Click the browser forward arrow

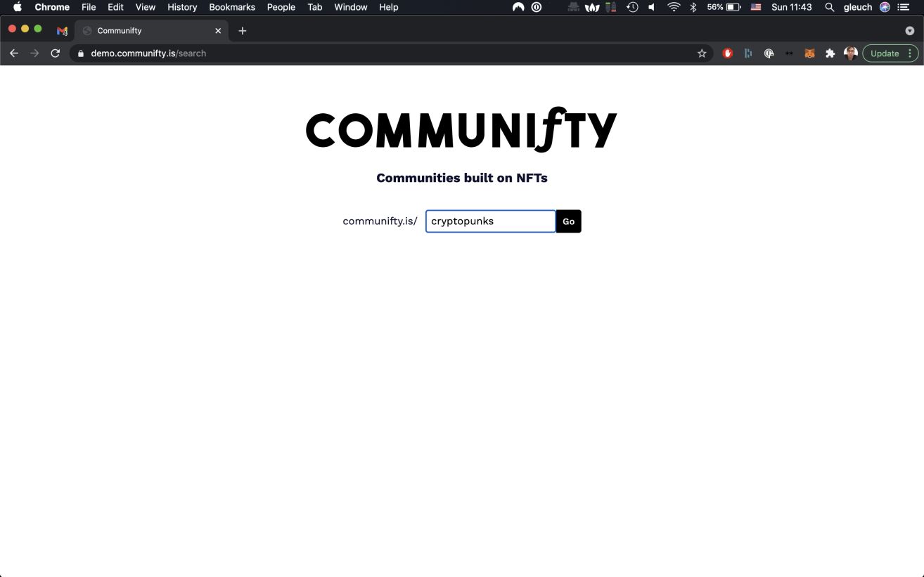(34, 53)
